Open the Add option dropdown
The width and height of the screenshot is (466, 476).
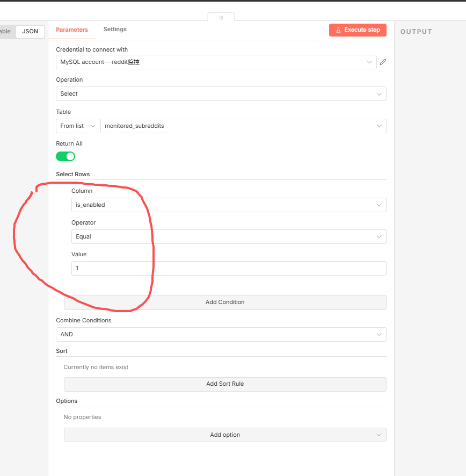point(224,435)
